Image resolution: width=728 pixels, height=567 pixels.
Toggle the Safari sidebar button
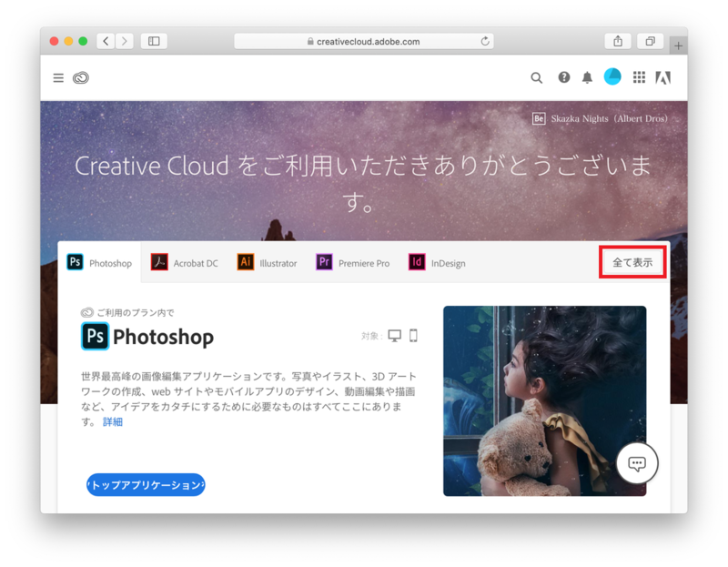point(154,41)
